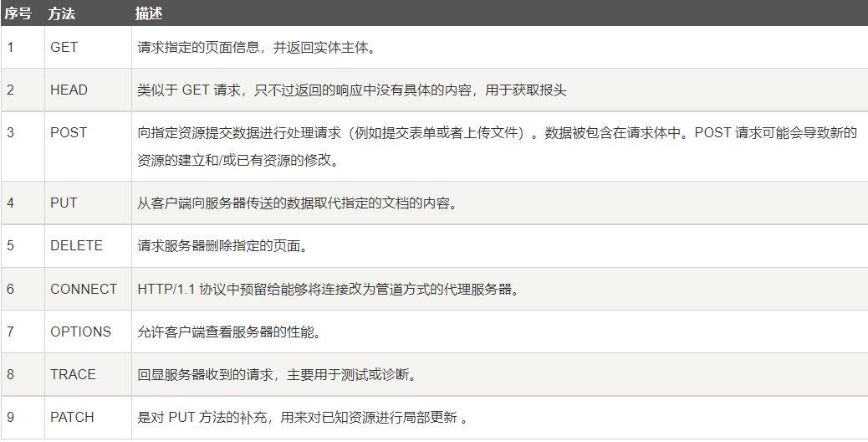Select the PATCH method cell
868x442 pixels.
point(88,417)
